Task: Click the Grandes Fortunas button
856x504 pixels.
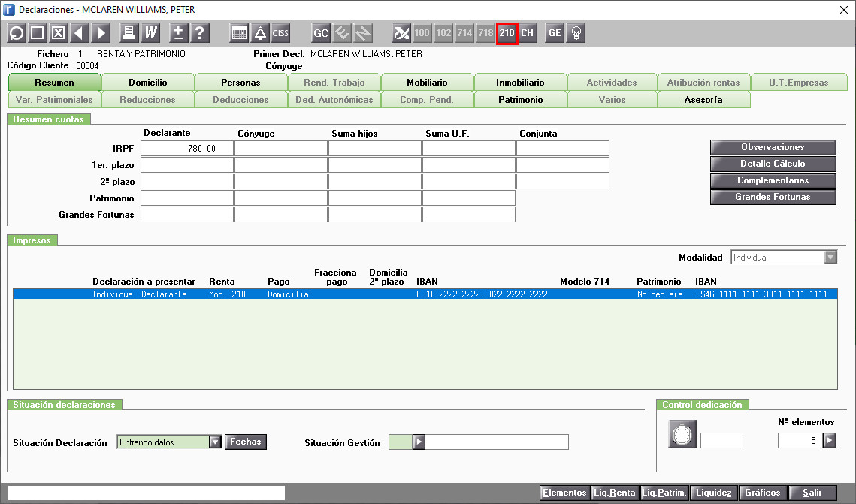Action: 773,197
